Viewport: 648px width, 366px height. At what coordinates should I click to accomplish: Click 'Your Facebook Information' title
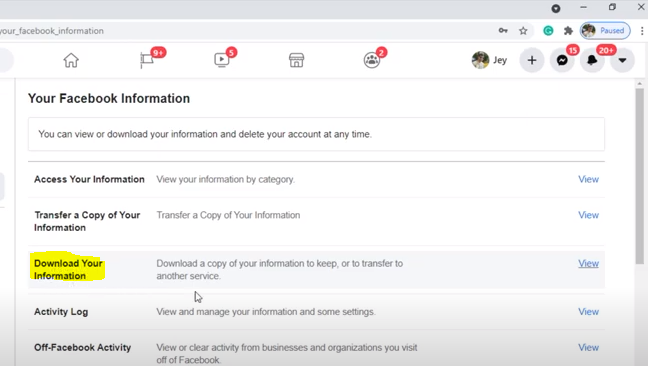point(109,99)
